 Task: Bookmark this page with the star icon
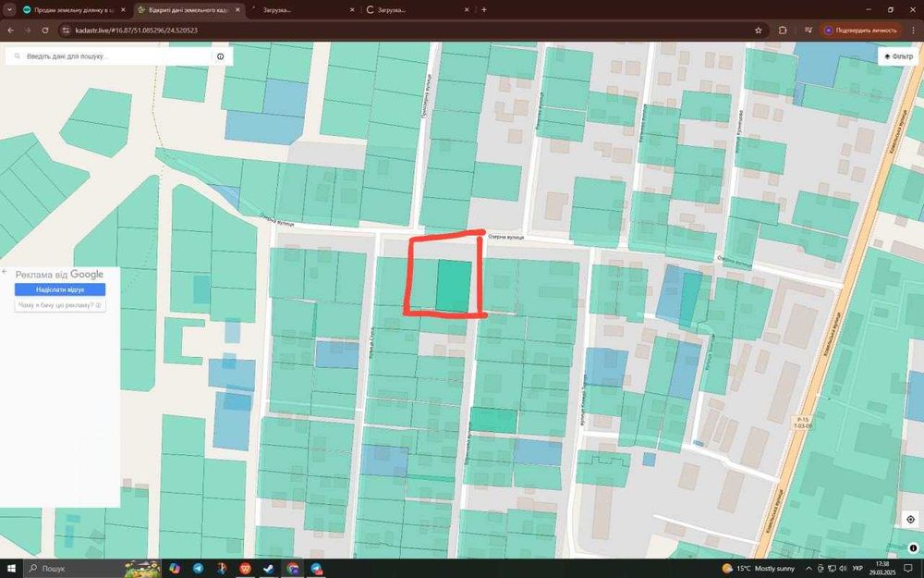click(759, 30)
